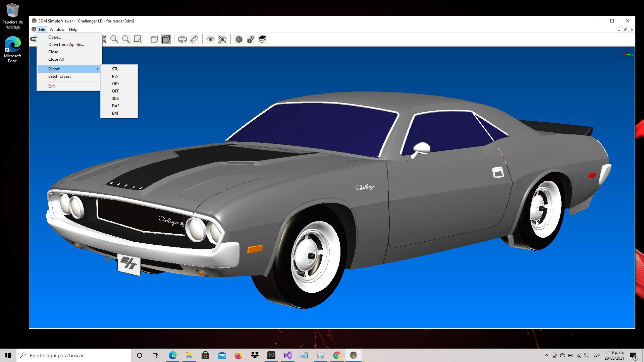Switch to wireframe cube display
Screen dimensions: 644x362
154,39
